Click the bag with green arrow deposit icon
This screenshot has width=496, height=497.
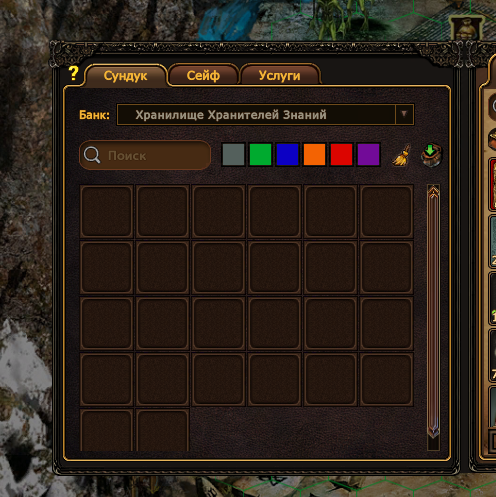coord(431,155)
